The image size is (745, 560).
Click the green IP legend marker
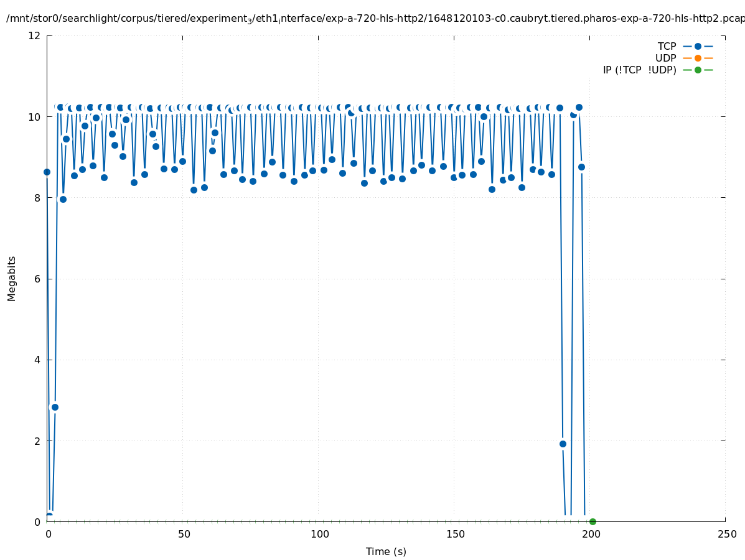point(698,70)
